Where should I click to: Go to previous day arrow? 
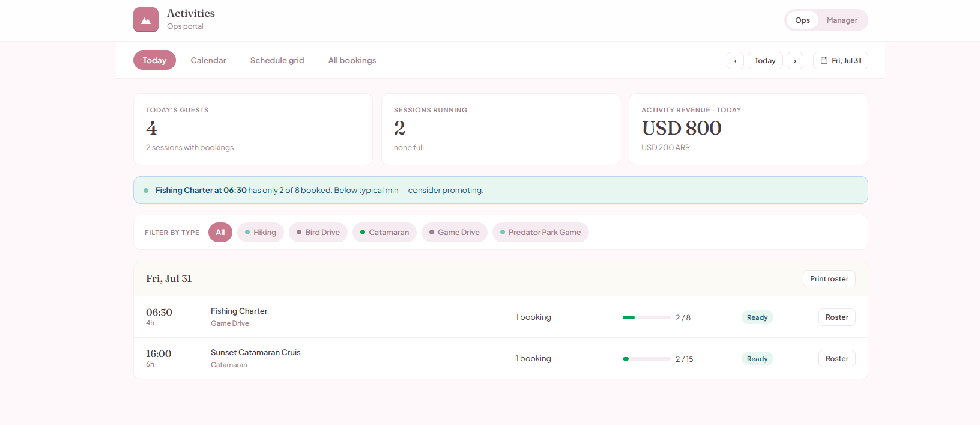pos(735,61)
